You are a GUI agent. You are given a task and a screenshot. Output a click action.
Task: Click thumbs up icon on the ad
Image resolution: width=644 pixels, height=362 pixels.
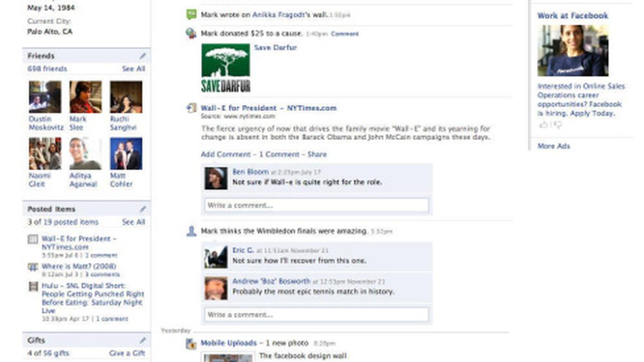point(544,125)
